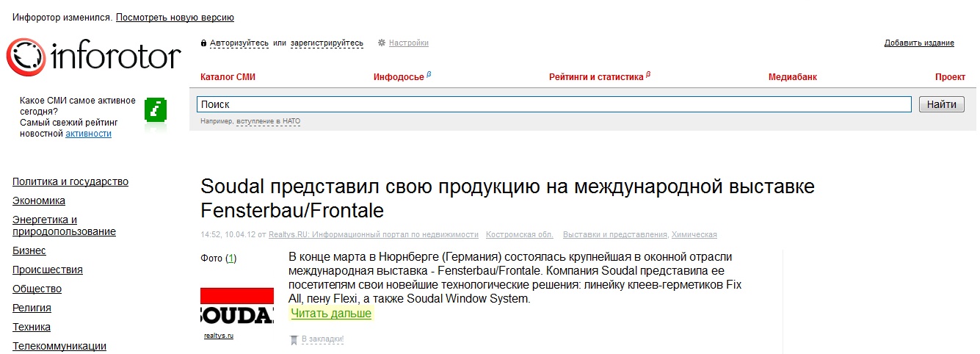Screen dimensions: 980x354
Task: Open the Проект menu
Action: coord(950,77)
